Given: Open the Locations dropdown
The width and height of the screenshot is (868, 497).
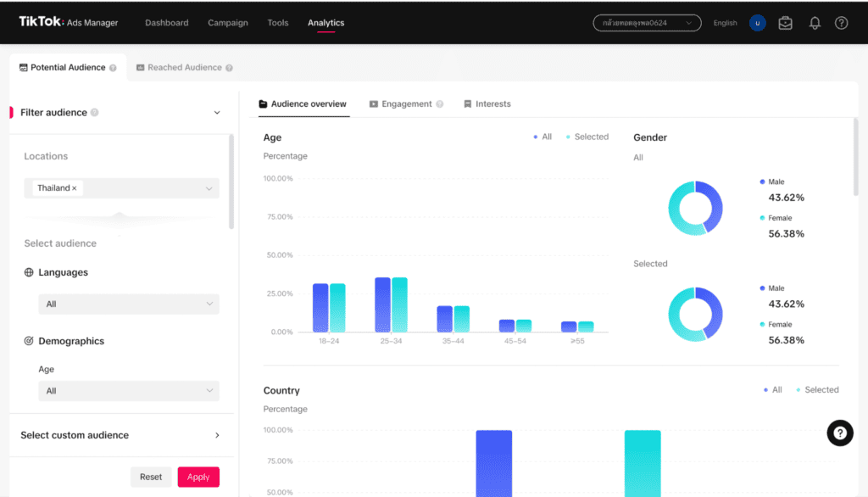Looking at the screenshot, I should [122, 187].
